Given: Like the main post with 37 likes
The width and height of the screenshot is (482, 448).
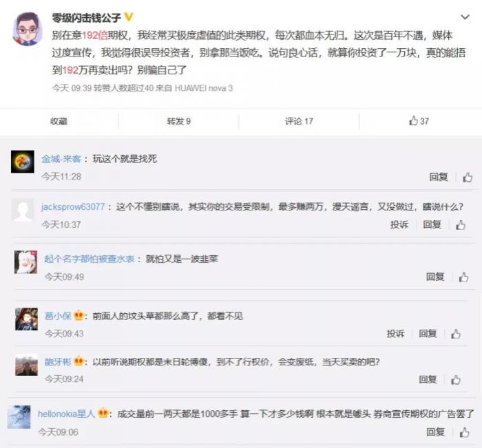Looking at the screenshot, I should pos(419,121).
